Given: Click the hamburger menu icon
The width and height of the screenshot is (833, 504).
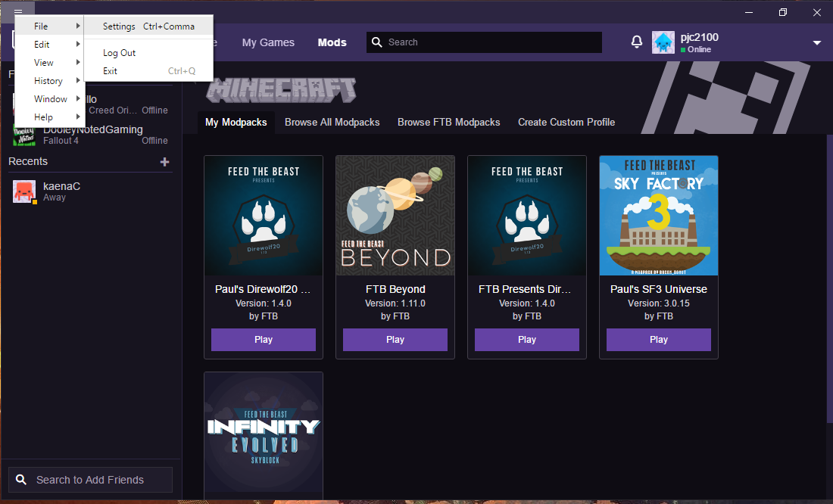Looking at the screenshot, I should [18, 12].
